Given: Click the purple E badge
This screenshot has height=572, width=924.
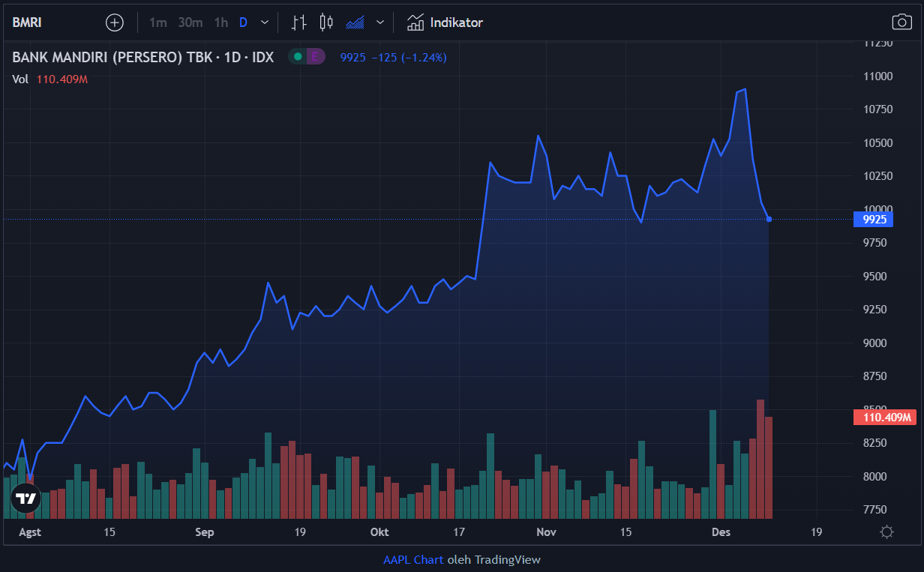Looking at the screenshot, I should pyautogui.click(x=316, y=56).
